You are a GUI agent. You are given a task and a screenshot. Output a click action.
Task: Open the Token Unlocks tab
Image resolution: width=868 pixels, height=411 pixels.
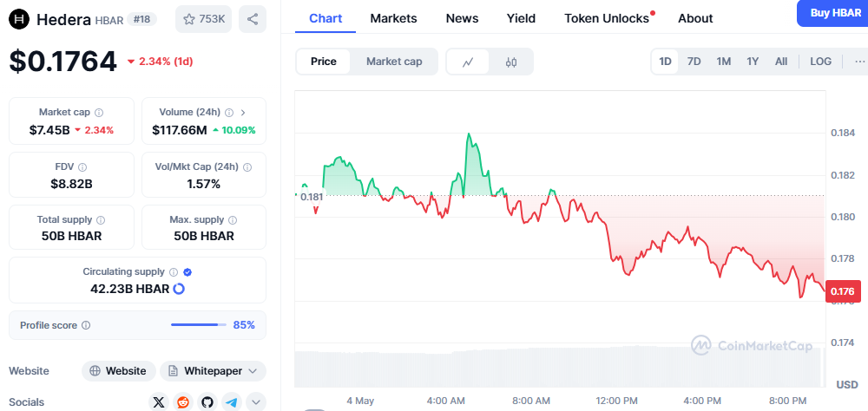click(607, 18)
